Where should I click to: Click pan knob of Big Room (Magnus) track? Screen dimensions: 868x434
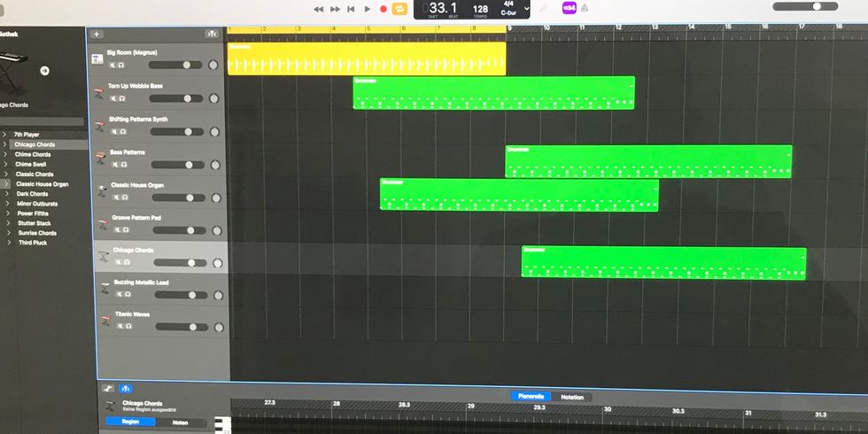tap(213, 65)
